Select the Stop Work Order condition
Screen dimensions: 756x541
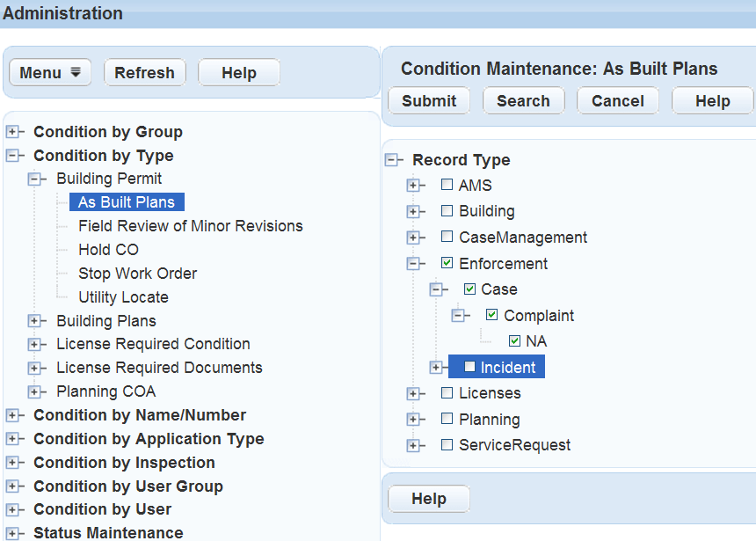(137, 274)
